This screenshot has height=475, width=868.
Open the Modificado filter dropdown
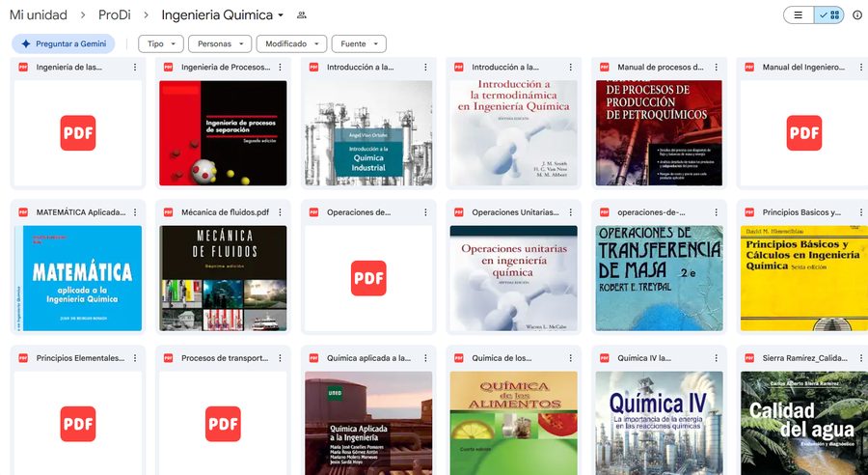[291, 43]
